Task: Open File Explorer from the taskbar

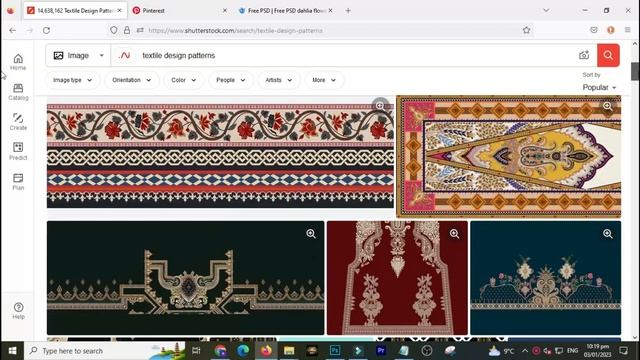Action: [289, 351]
